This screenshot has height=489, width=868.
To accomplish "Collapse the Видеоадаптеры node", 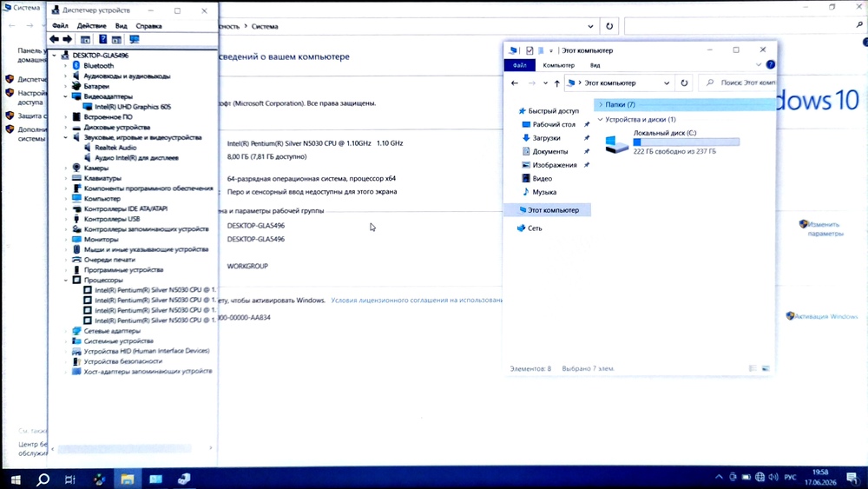I will [65, 96].
